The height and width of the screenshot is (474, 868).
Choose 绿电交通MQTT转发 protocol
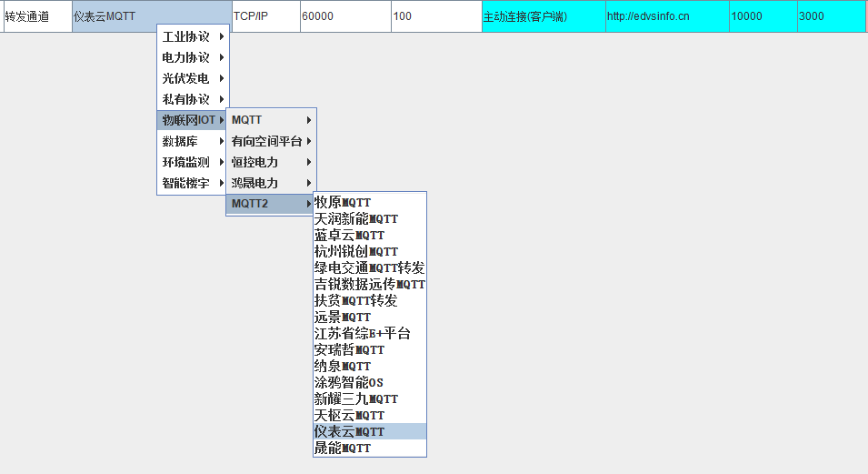[370, 267]
